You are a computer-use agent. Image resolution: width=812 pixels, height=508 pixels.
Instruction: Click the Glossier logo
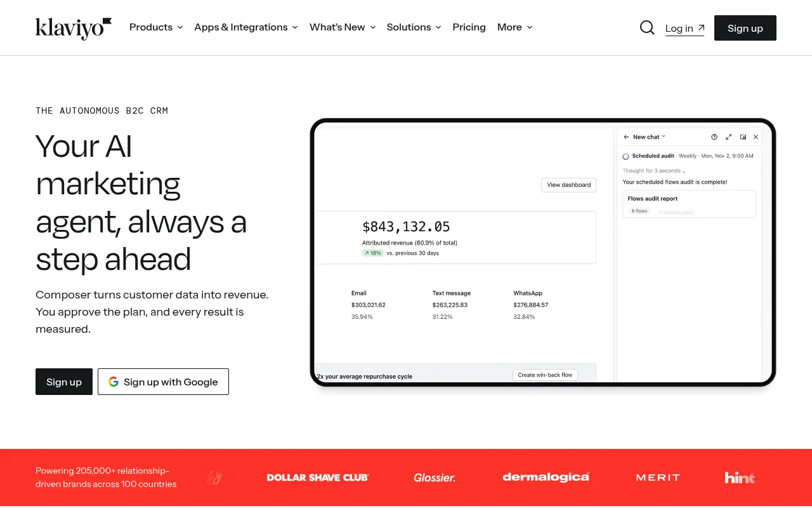435,478
